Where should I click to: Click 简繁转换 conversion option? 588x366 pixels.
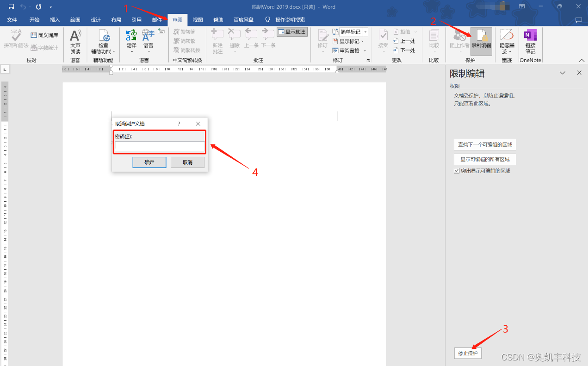187,50
